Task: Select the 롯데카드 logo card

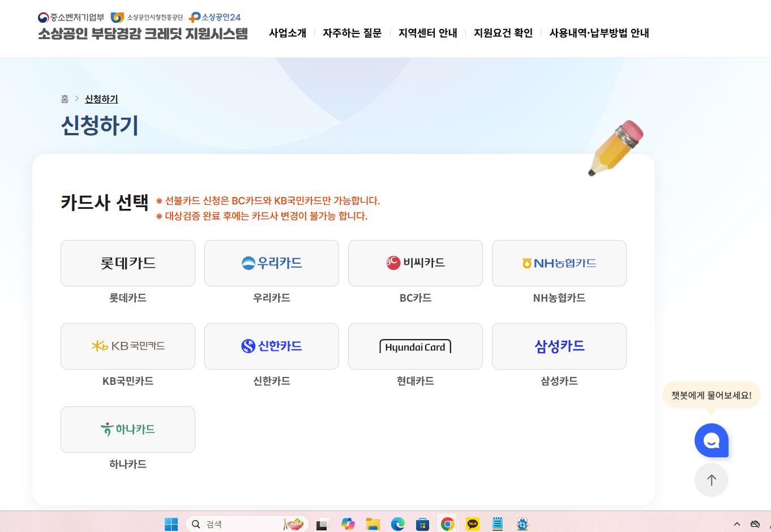Action: point(128,263)
